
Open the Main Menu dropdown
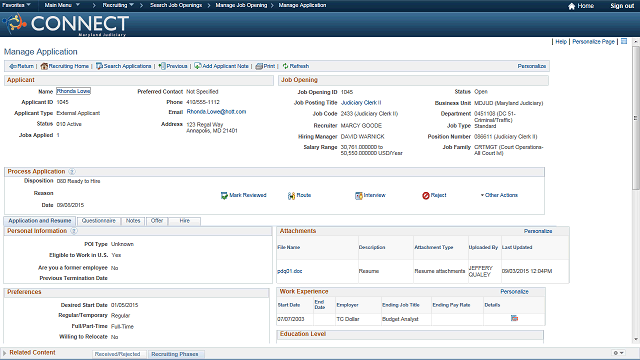(x=62, y=5)
